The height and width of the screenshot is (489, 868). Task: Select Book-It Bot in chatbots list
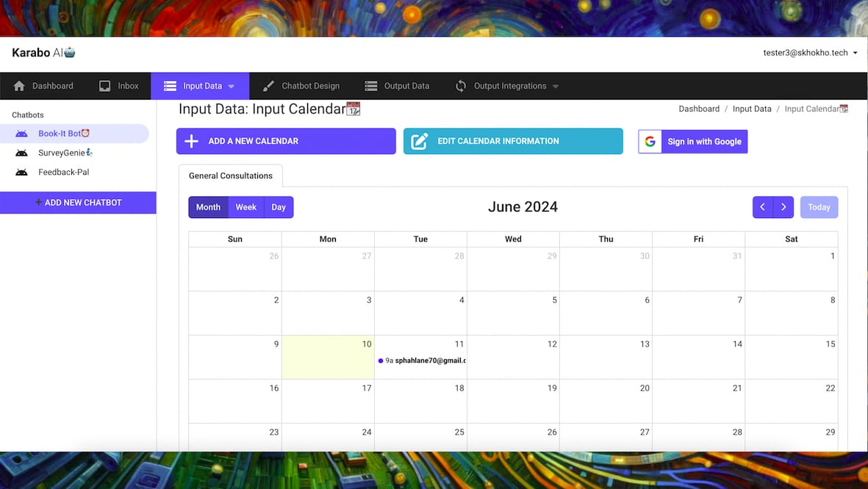[x=74, y=134]
